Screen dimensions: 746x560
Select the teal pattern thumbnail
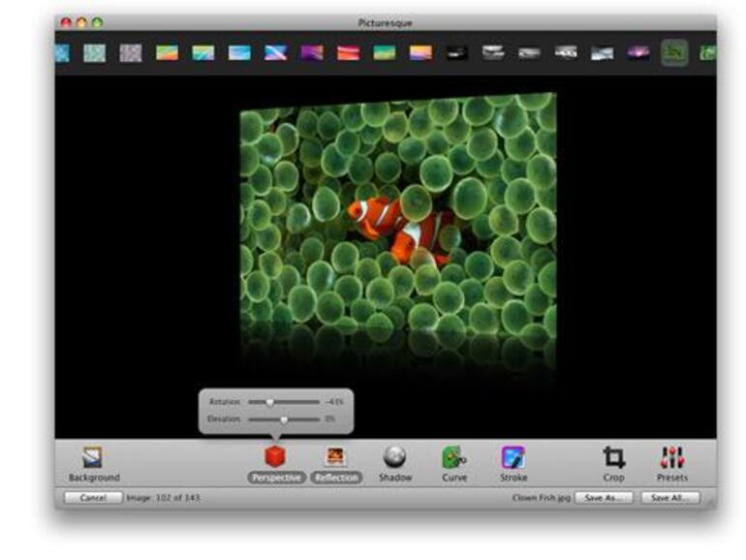[95, 53]
